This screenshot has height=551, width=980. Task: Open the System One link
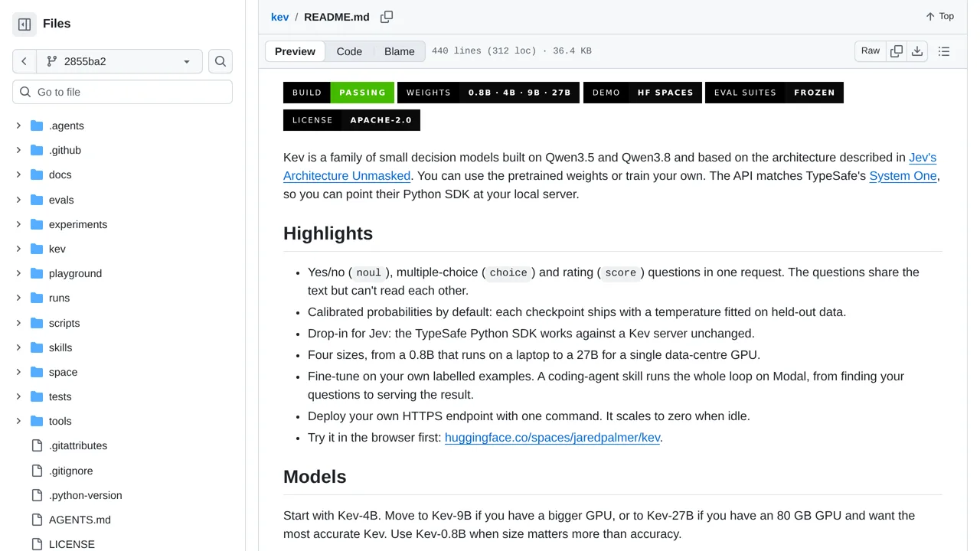tap(903, 176)
